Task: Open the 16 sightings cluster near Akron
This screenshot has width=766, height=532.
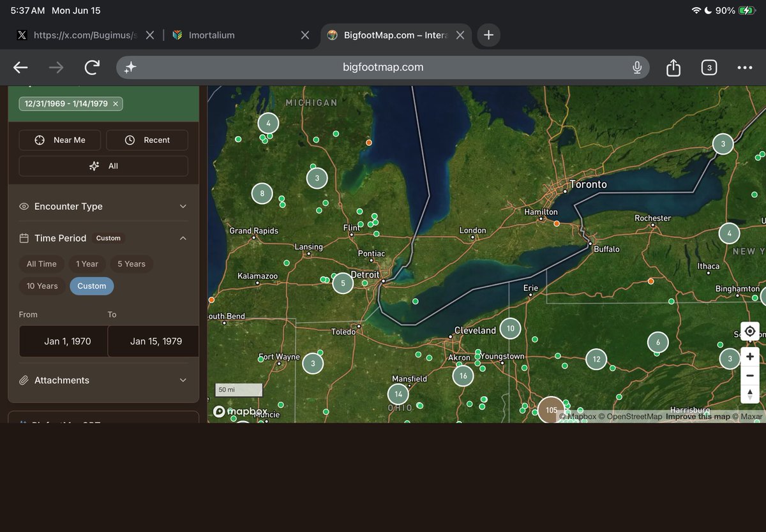Action: tap(463, 376)
